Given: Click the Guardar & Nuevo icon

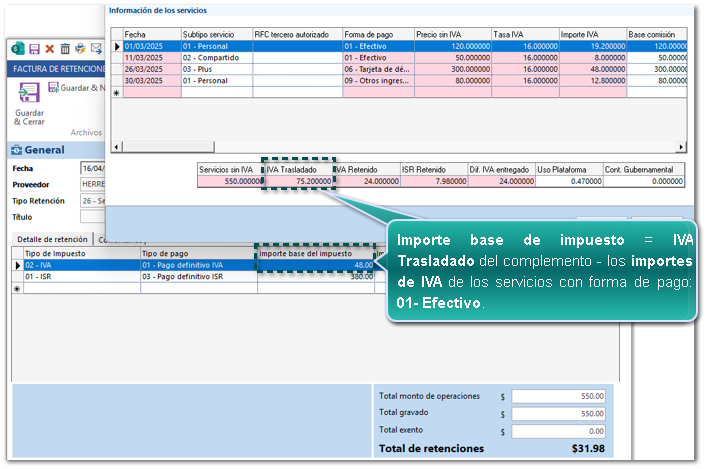Looking at the screenshot, I should coord(54,88).
